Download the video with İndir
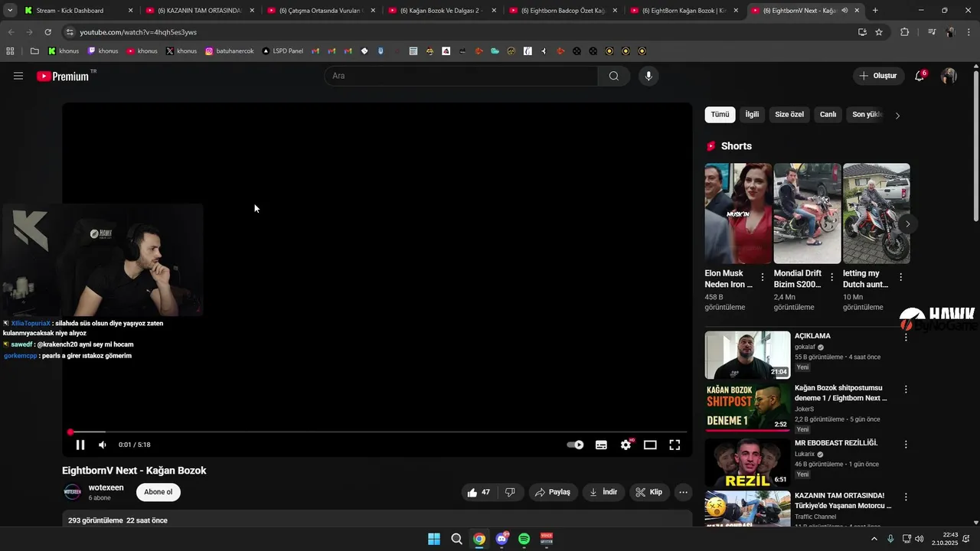The image size is (980, 551). pyautogui.click(x=603, y=492)
